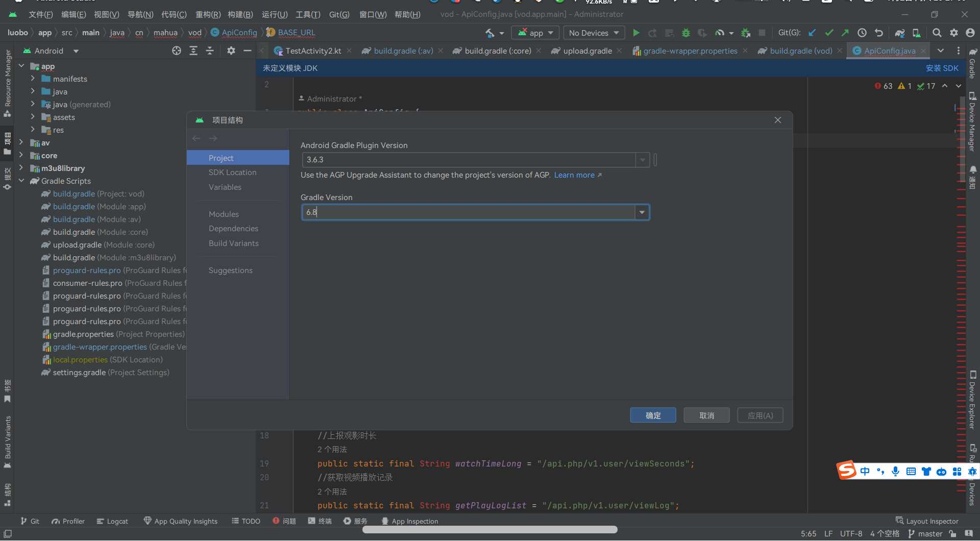Follow the Learn more link
This screenshot has width=980, height=541.
(574, 175)
